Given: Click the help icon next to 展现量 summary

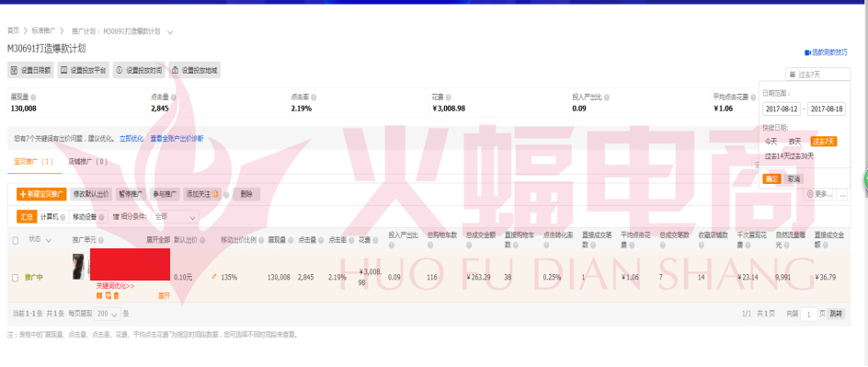Looking at the screenshot, I should (x=34, y=97).
